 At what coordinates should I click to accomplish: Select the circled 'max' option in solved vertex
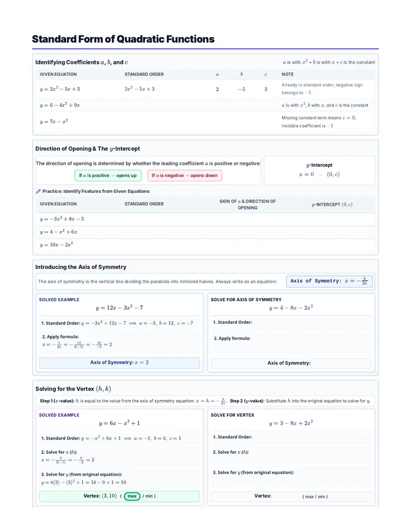(132, 496)
